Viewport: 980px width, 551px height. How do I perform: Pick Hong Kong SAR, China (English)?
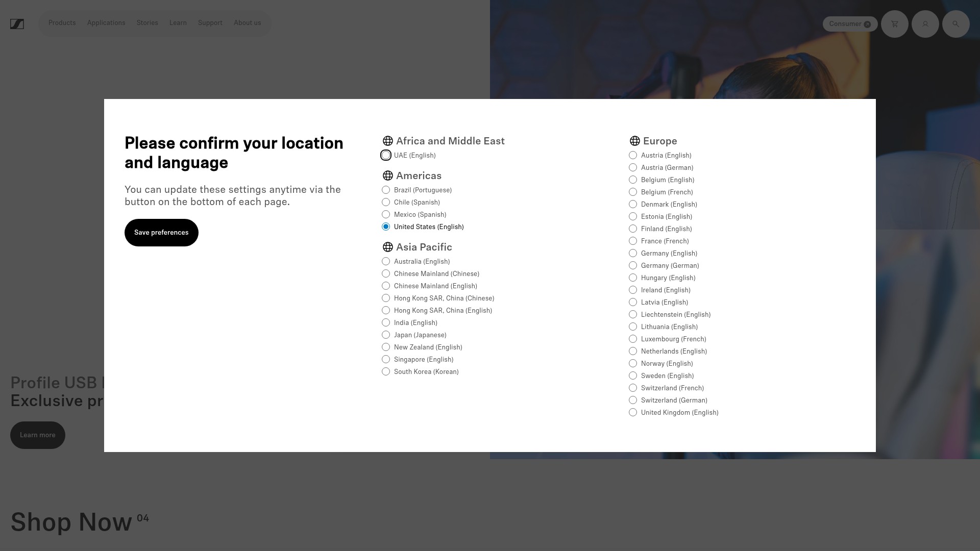(x=386, y=310)
